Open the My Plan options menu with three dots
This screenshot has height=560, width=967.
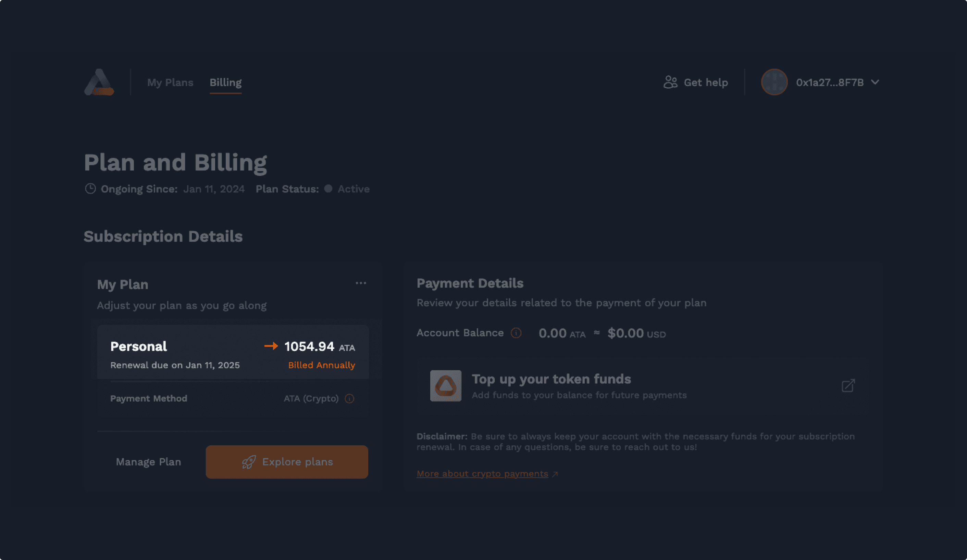tap(360, 283)
